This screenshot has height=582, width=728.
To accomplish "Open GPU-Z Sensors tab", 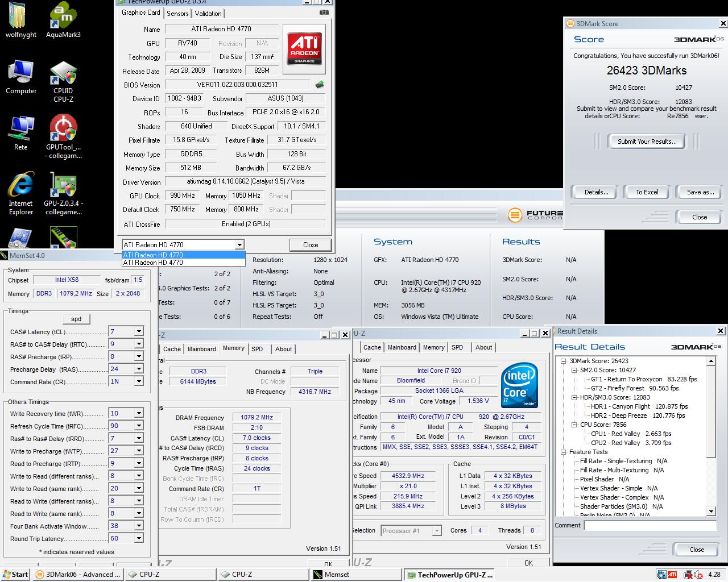I will 177,13.
